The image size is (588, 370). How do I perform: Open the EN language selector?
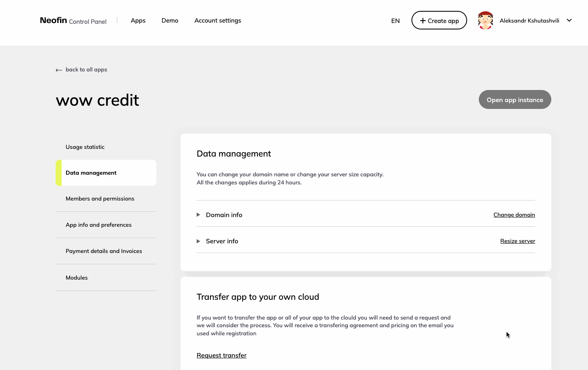(395, 21)
